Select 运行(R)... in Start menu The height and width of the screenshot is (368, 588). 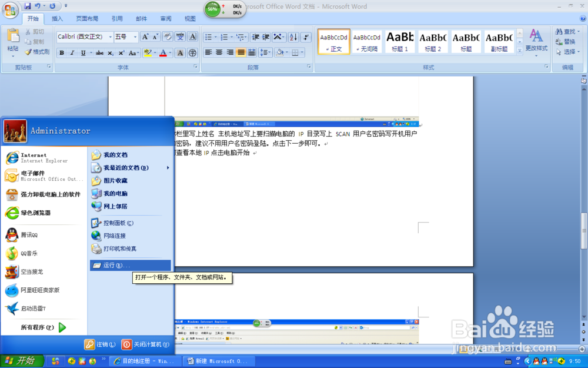(x=131, y=266)
